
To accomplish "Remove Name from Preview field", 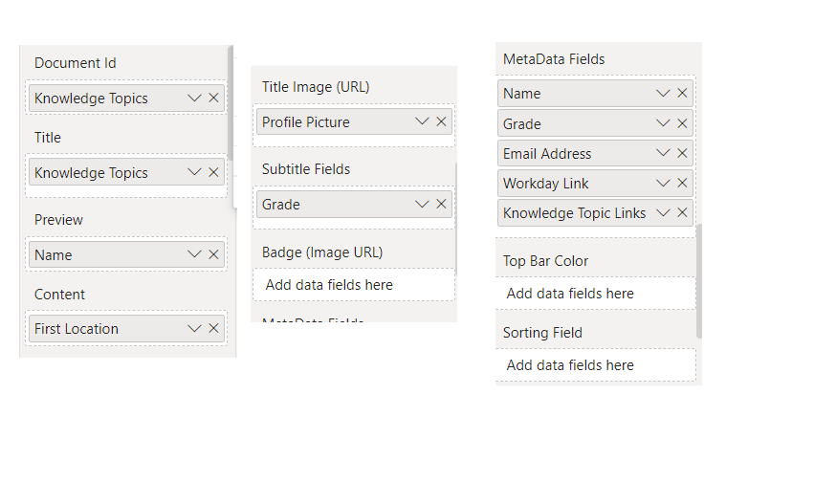I will coord(213,255).
